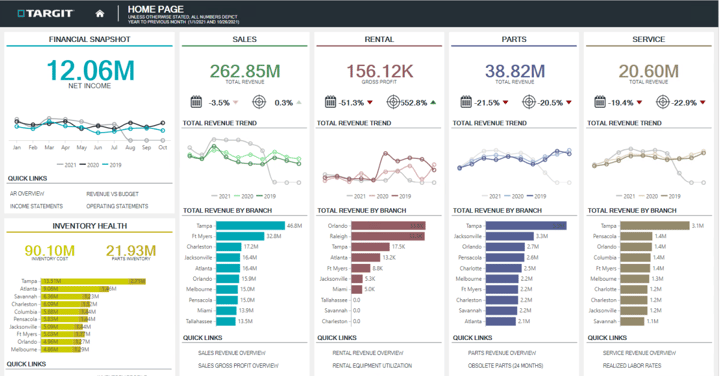Screen dimensions: 720x376
Task: Select the Pensacola bar in Service chart
Action: (636, 236)
